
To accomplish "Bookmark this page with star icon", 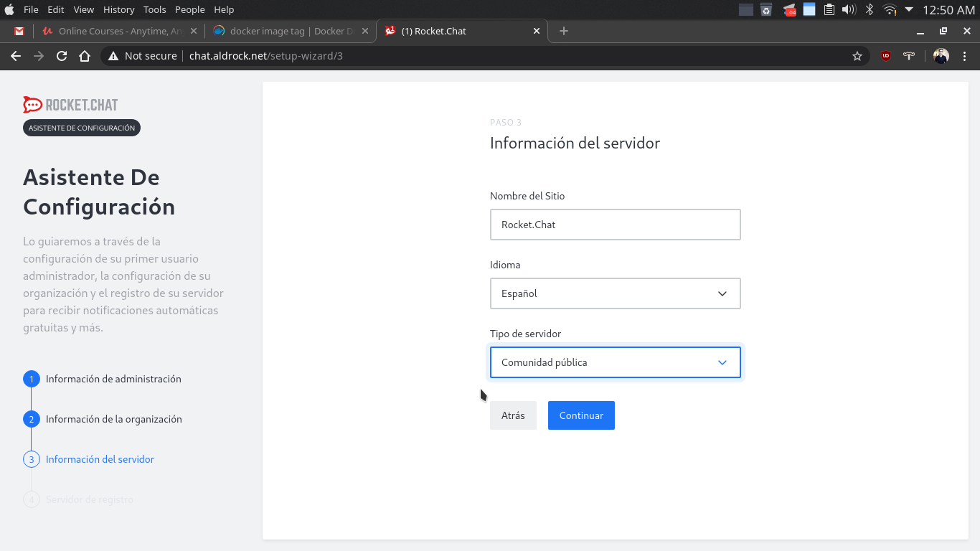I will [857, 56].
